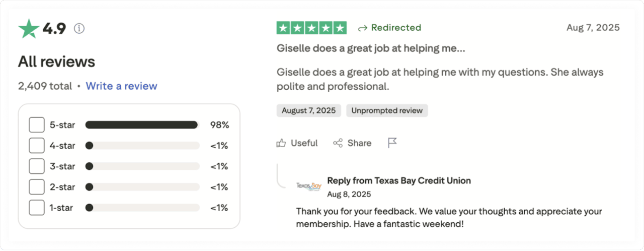Click the 5-star percentage bar
644x251 pixels.
point(142,125)
